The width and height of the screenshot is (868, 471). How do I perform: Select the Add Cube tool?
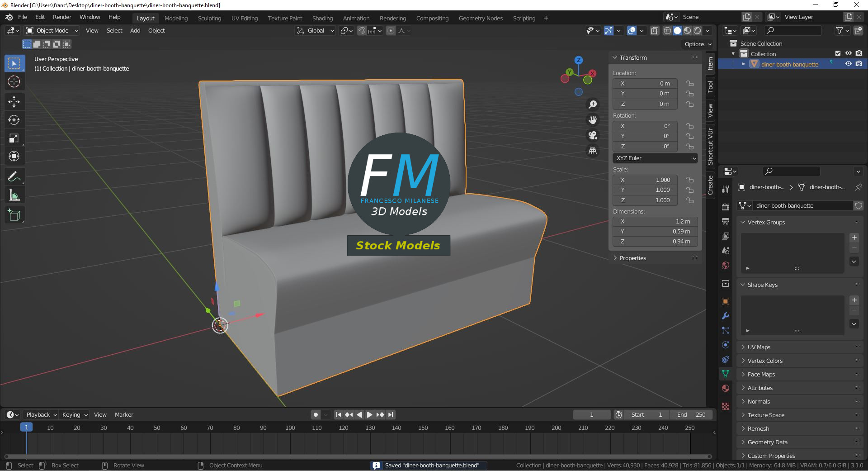pos(14,215)
